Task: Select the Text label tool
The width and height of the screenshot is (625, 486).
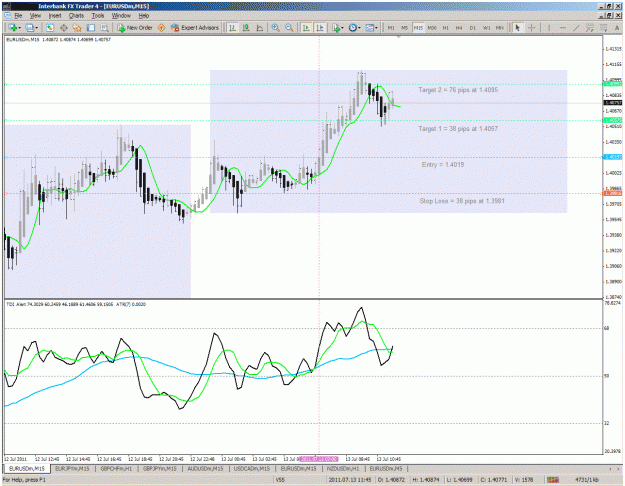Action: (x=617, y=28)
